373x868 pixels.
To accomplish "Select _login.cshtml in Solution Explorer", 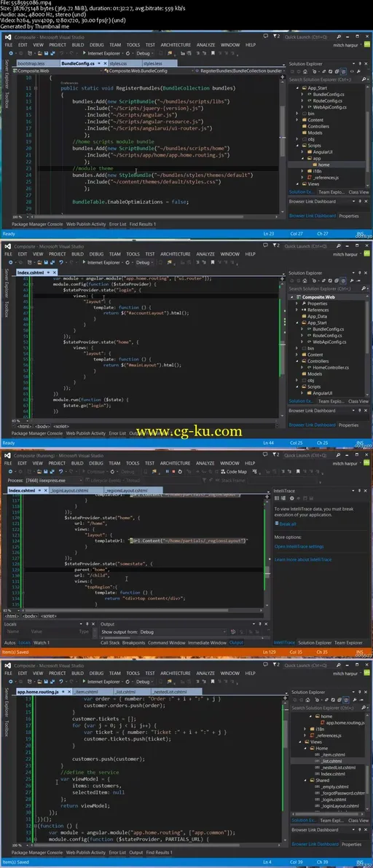I will tap(332, 800).
